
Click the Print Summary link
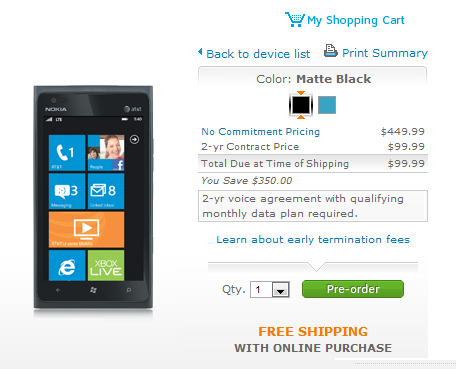click(385, 53)
